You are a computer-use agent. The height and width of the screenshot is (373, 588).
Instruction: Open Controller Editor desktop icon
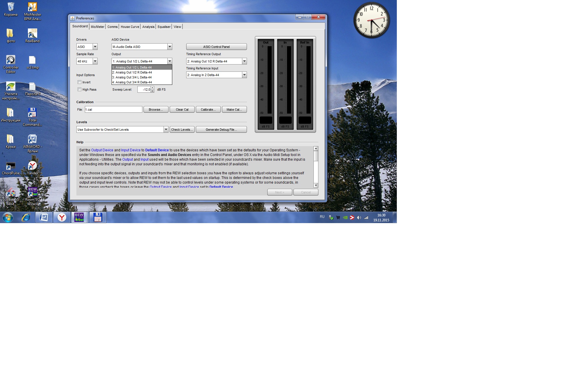click(x=10, y=60)
